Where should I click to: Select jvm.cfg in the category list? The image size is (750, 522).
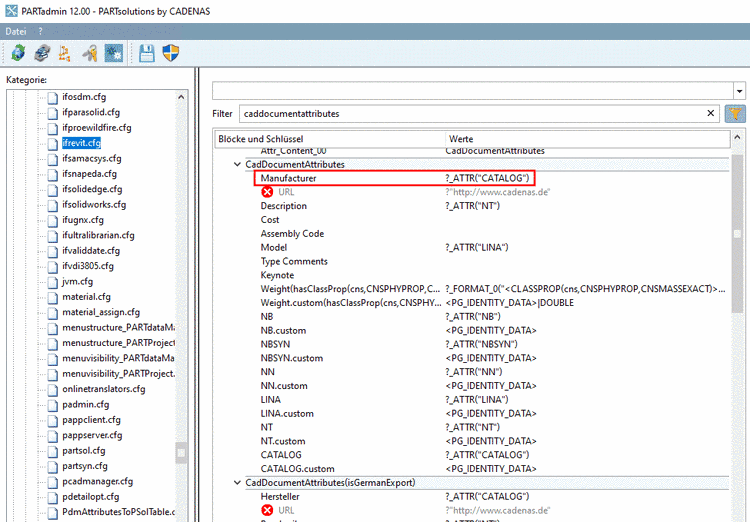(77, 281)
